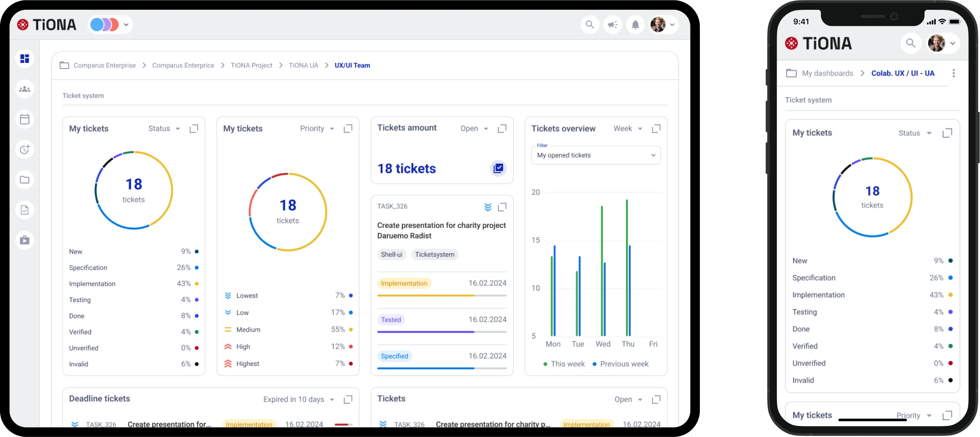
Task: Open Status dropdown in desktop My tickets
Action: [164, 129]
